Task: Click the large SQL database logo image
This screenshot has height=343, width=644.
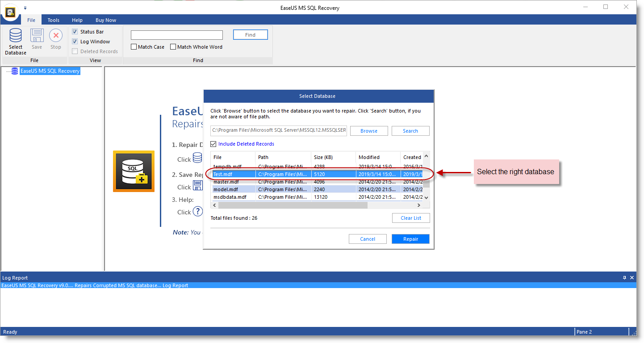Action: tap(134, 171)
